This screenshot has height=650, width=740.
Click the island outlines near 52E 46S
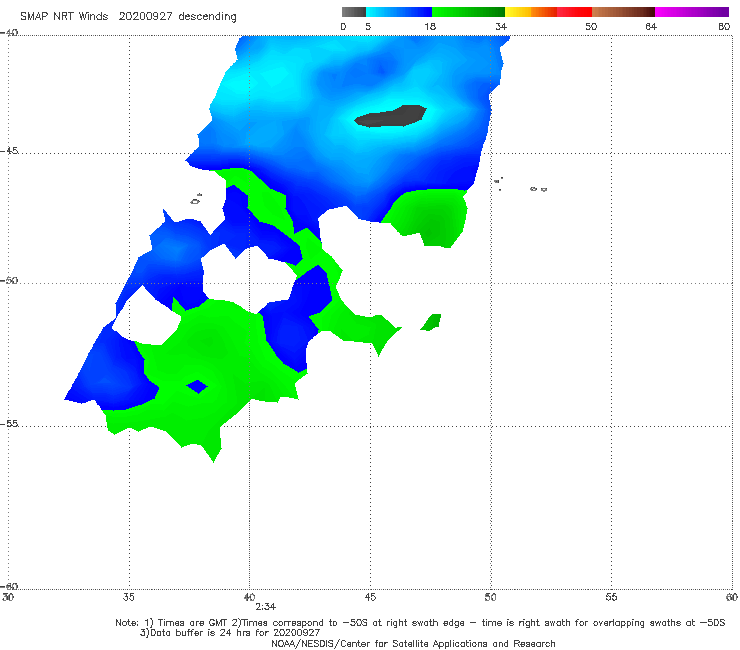click(538, 189)
